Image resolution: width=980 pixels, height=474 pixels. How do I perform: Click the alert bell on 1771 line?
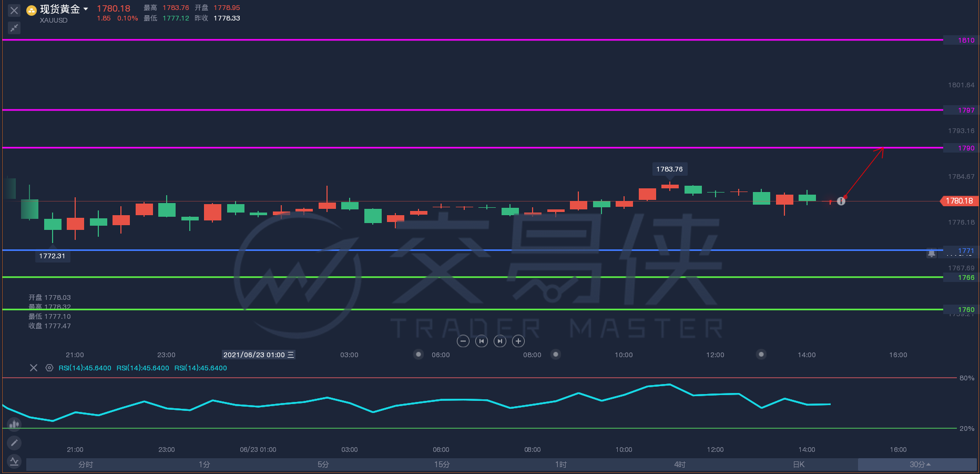[932, 254]
